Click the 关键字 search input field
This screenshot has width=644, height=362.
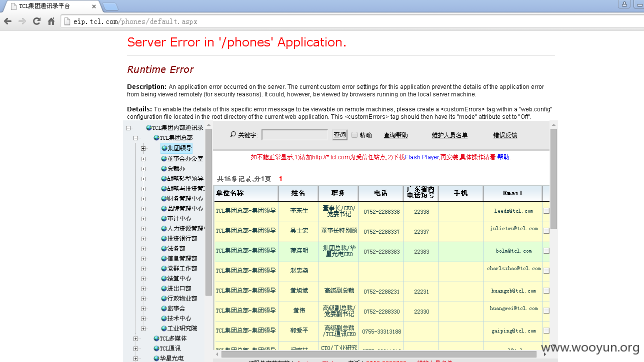coord(294,135)
